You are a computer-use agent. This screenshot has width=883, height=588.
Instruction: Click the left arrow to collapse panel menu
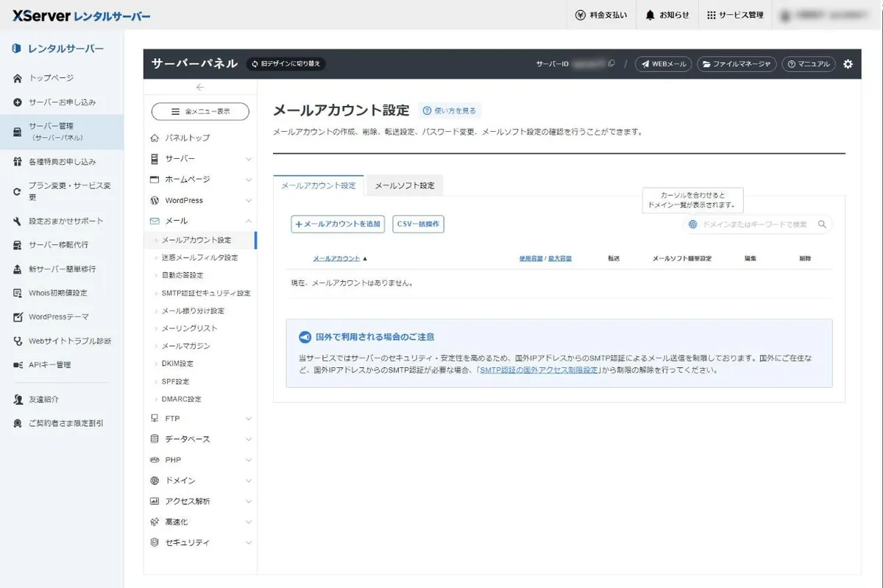(x=200, y=87)
